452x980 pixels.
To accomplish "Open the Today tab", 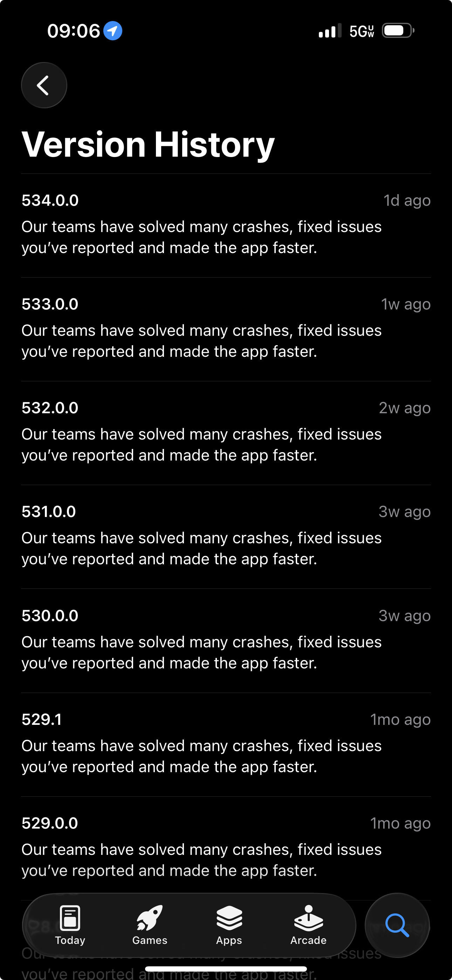I will tap(70, 925).
